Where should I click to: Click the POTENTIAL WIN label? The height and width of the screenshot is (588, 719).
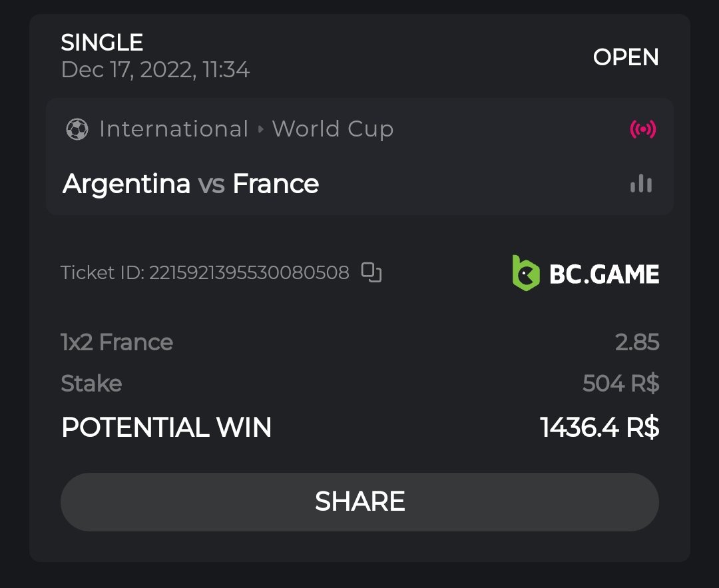tap(166, 428)
